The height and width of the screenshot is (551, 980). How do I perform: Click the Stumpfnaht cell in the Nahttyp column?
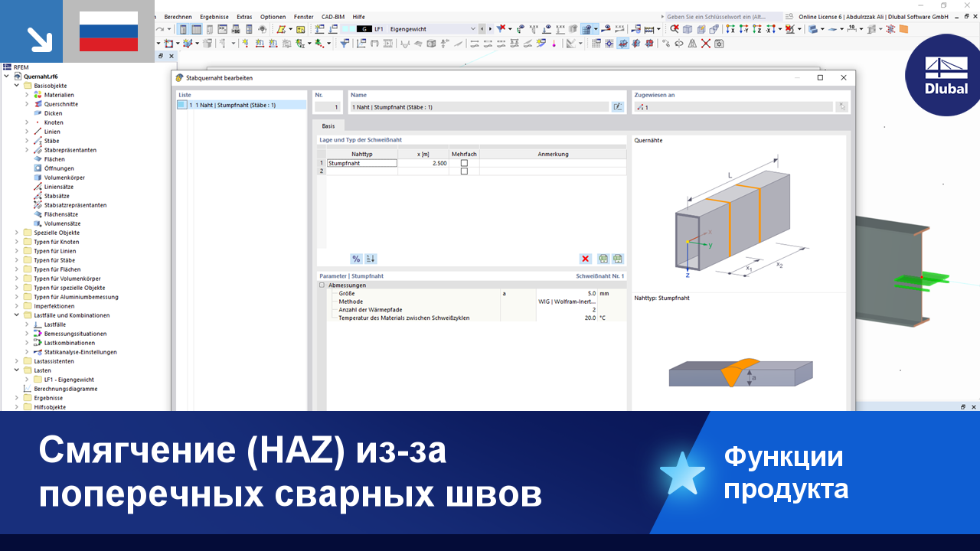(x=361, y=163)
